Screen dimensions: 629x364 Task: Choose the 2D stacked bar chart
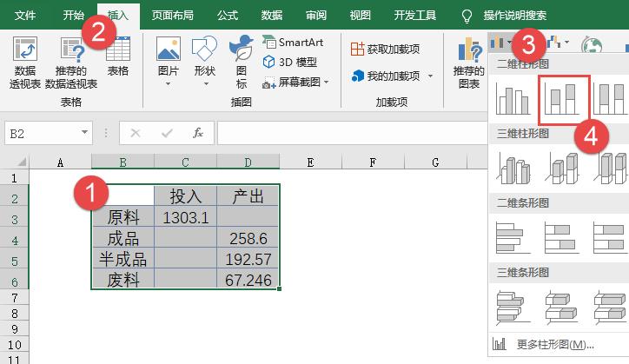(562, 237)
